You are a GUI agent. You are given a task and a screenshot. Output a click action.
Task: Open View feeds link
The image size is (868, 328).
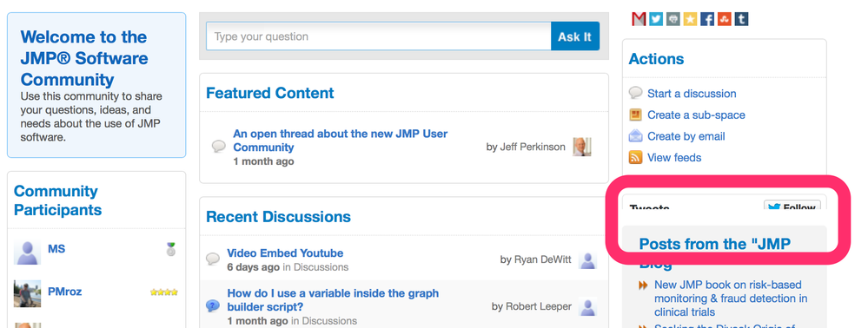click(674, 158)
